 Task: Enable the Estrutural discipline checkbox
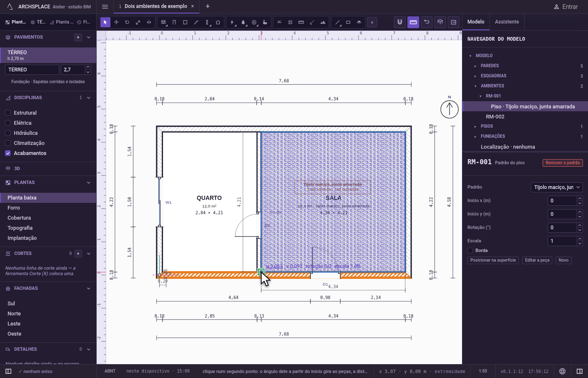coord(8,113)
